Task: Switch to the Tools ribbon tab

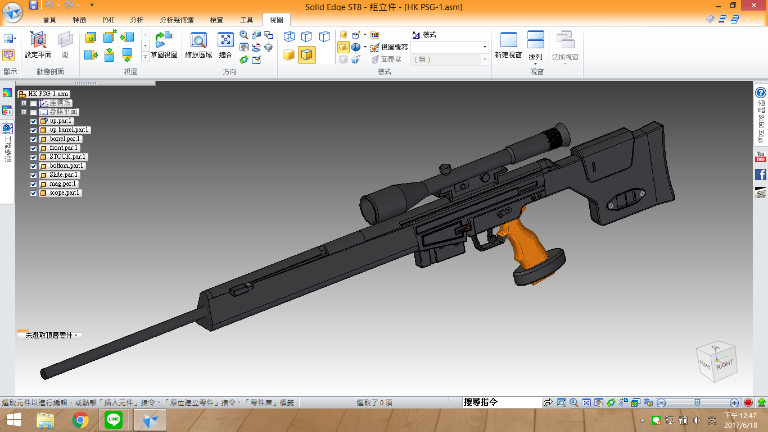Action: pos(246,20)
